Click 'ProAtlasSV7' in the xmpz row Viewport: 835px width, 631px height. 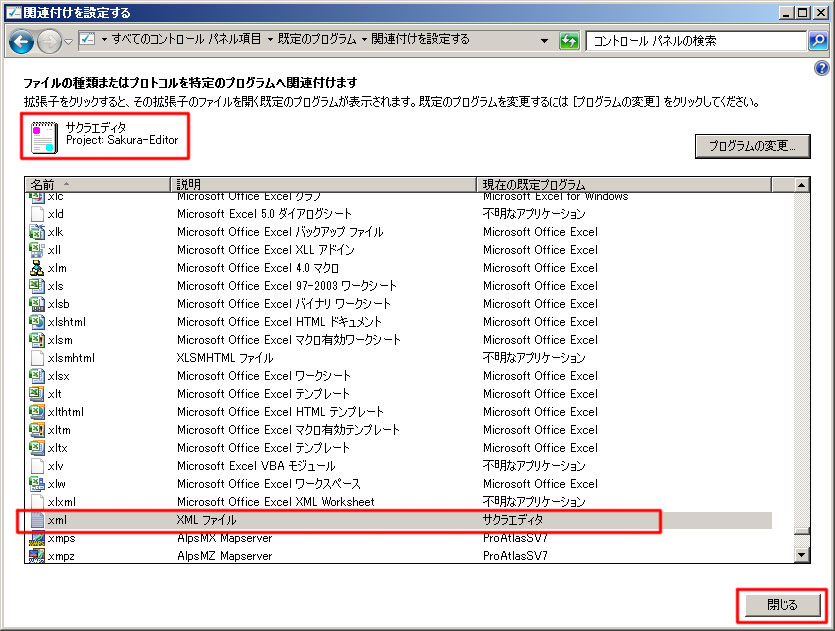[x=515, y=556]
